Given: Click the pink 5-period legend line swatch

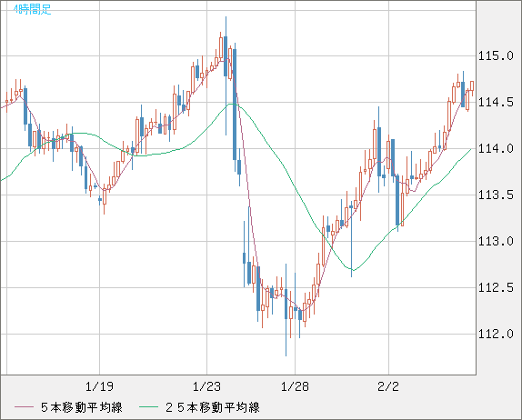Looking at the screenshot, I should (25, 407).
